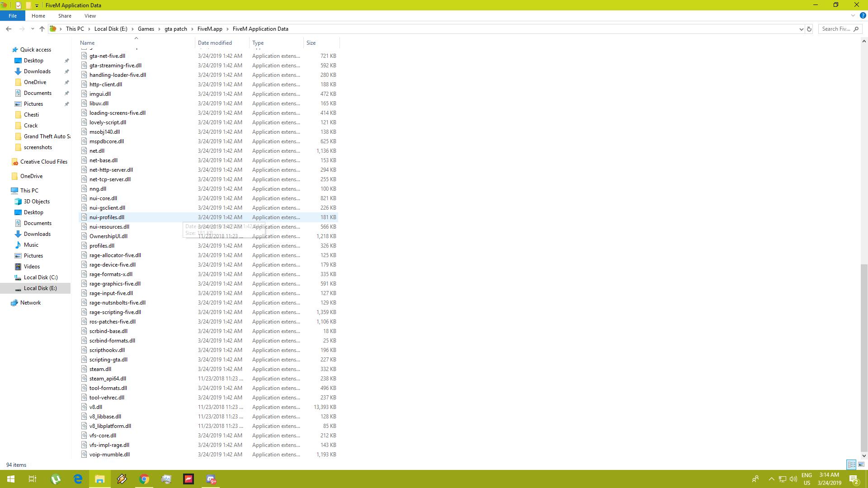Select This PC in navigation pane

pyautogui.click(x=29, y=191)
